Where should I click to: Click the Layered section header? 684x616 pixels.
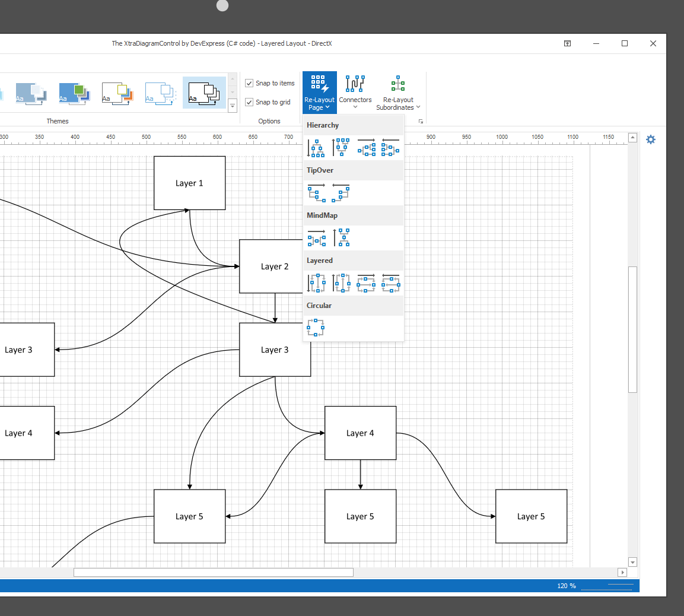point(354,261)
